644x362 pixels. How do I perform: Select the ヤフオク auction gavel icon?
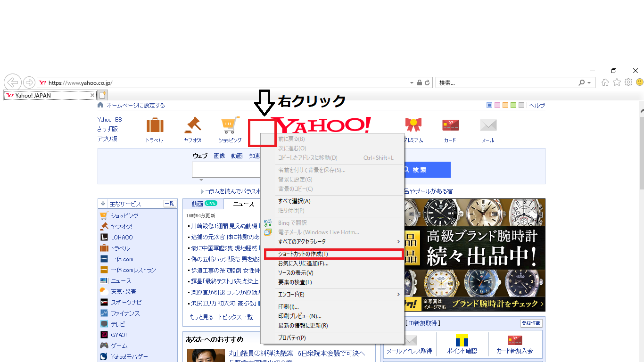[192, 124]
